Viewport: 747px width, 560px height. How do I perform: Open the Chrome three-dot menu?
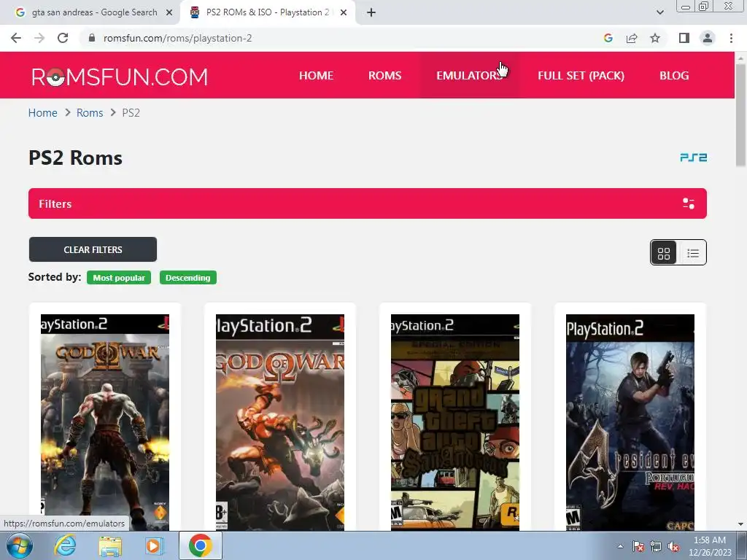[x=731, y=38]
